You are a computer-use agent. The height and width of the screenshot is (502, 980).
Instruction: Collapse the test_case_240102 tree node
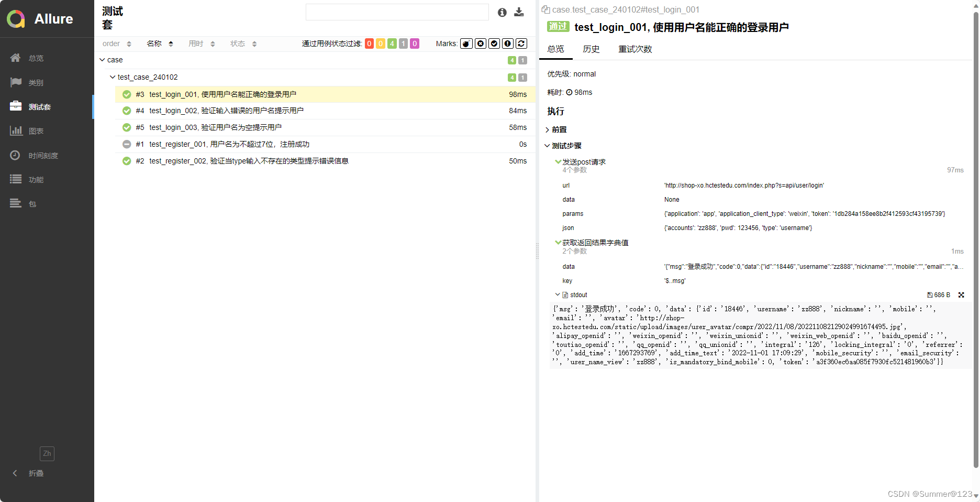tap(113, 77)
